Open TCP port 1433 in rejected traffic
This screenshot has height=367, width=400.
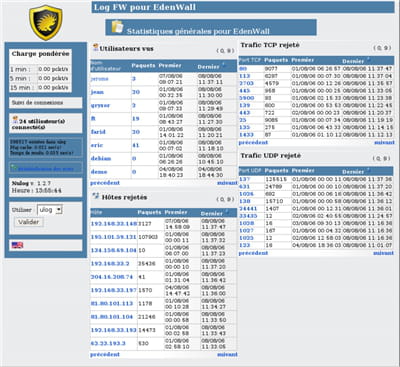(246, 135)
